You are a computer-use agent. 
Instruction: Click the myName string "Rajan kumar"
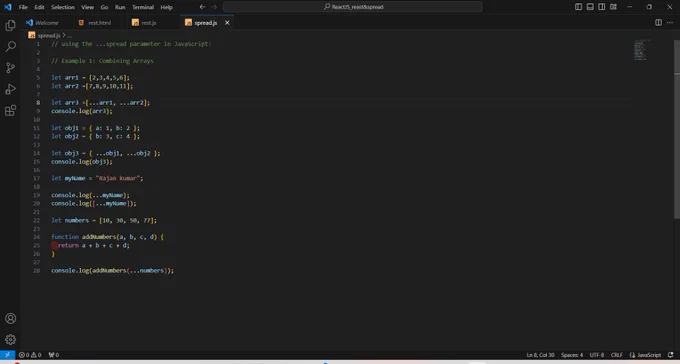click(x=117, y=178)
